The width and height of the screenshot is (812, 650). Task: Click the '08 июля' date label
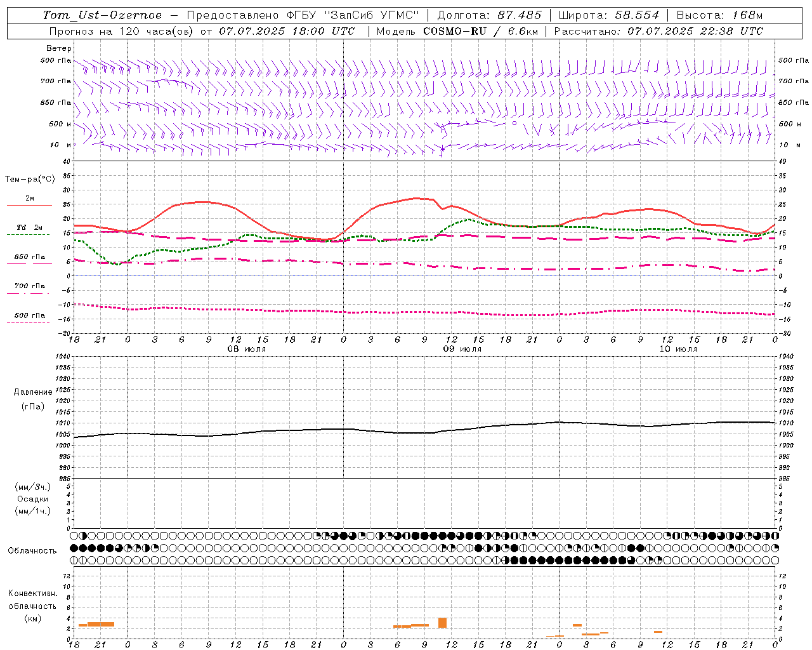click(x=247, y=349)
